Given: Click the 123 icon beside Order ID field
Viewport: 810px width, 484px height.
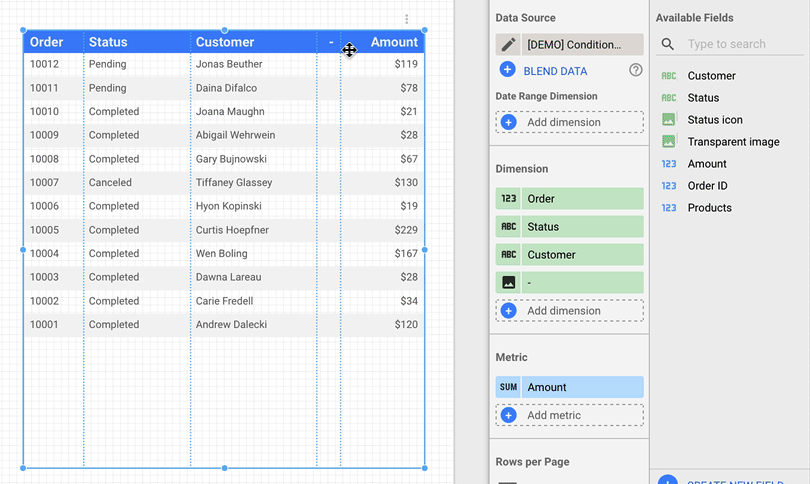Looking at the screenshot, I should [668, 185].
